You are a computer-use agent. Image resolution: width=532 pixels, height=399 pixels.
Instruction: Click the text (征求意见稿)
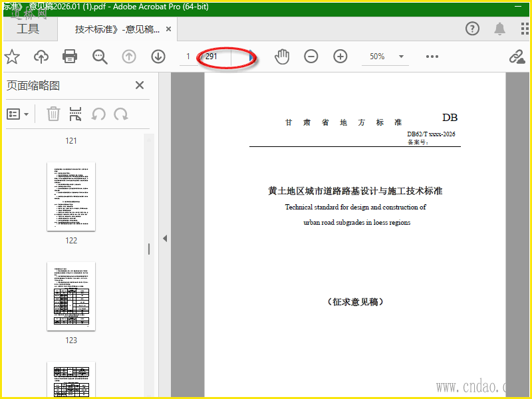[x=355, y=302]
